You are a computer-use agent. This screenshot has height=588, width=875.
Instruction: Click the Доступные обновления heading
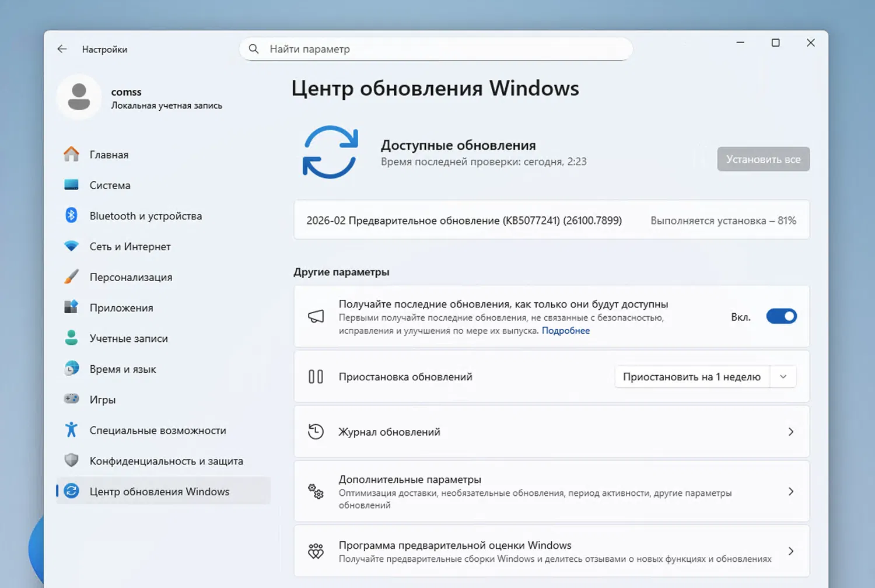[x=459, y=145]
